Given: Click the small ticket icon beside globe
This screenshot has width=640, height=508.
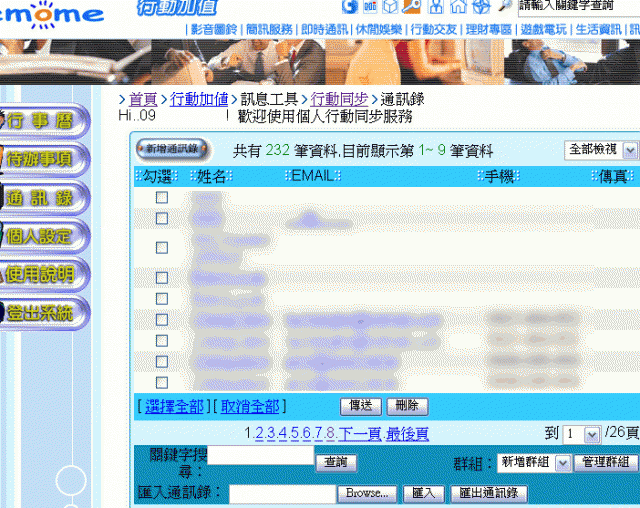Looking at the screenshot, I should 370,6.
